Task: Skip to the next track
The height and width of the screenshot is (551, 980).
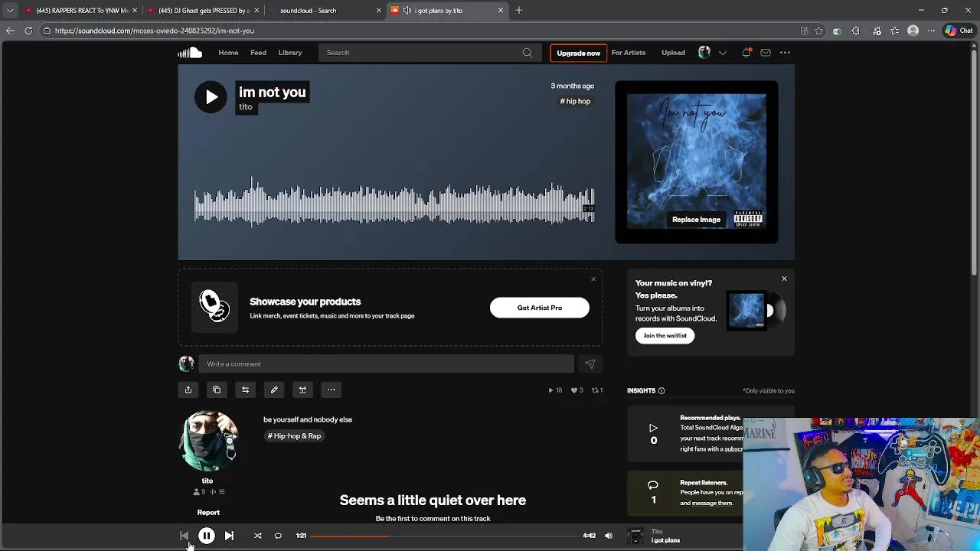Action: [229, 536]
